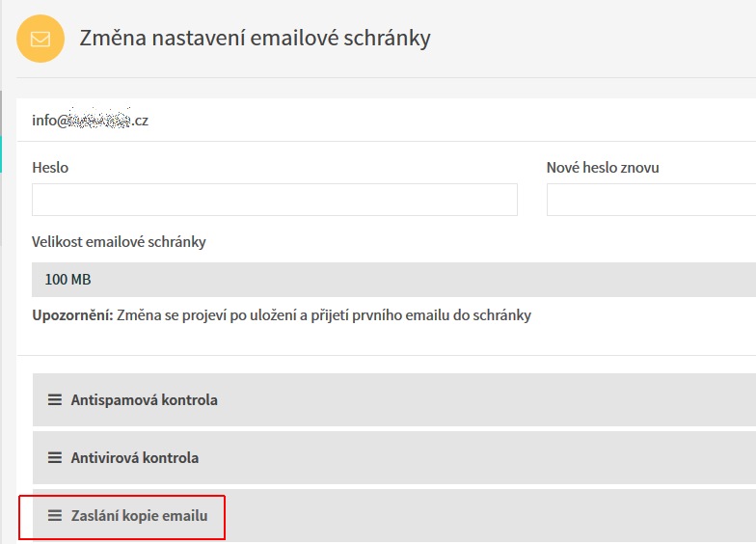Focus the Heslo password field
This screenshot has height=544, width=756.
coord(275,200)
